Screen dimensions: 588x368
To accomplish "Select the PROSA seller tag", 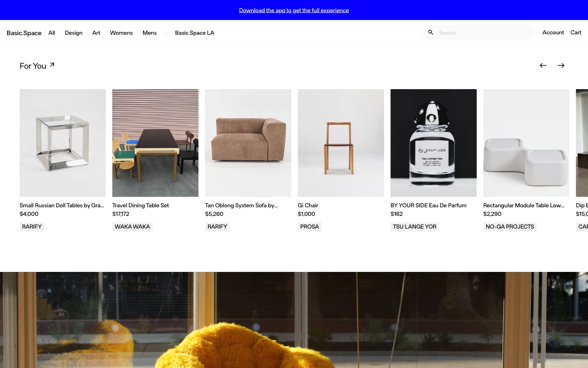I will (310, 227).
